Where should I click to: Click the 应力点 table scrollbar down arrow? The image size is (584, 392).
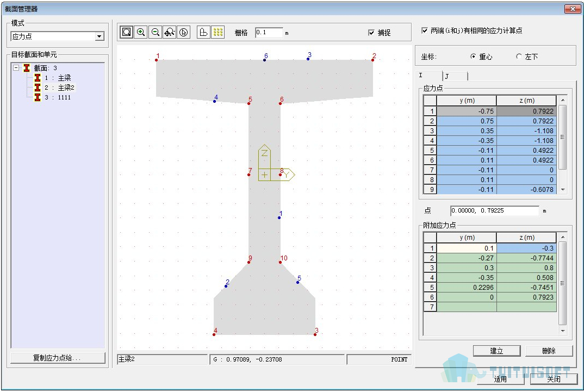(563, 190)
